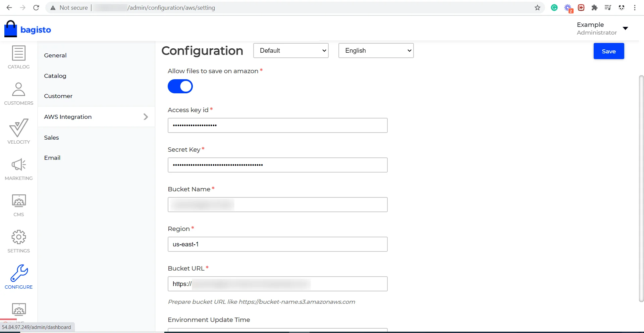This screenshot has height=333, width=644.
Task: Open Email configuration menu item
Action: [x=52, y=158]
